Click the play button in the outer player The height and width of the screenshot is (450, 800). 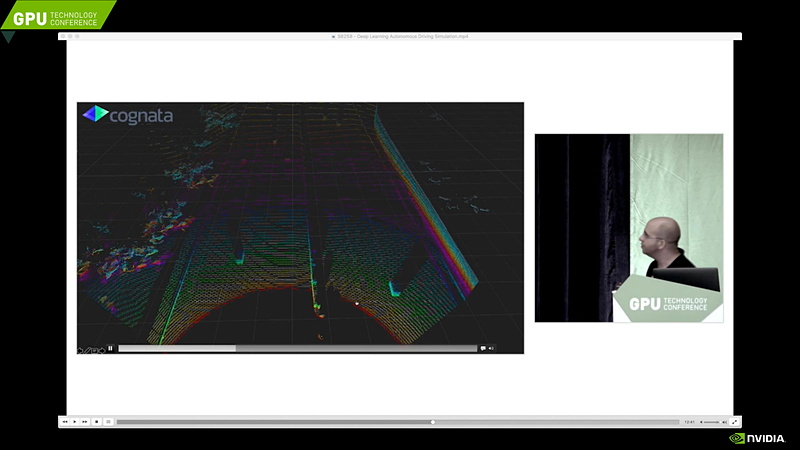[75, 422]
